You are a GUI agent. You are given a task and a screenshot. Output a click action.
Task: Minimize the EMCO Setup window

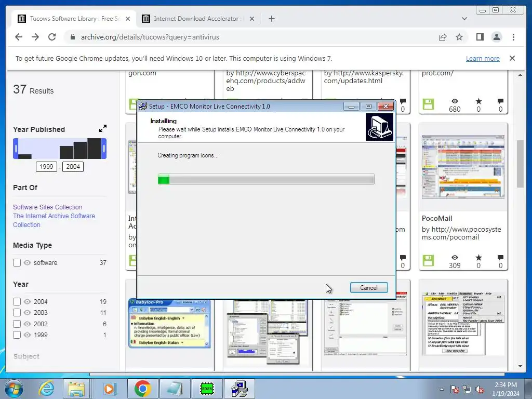[351, 107]
